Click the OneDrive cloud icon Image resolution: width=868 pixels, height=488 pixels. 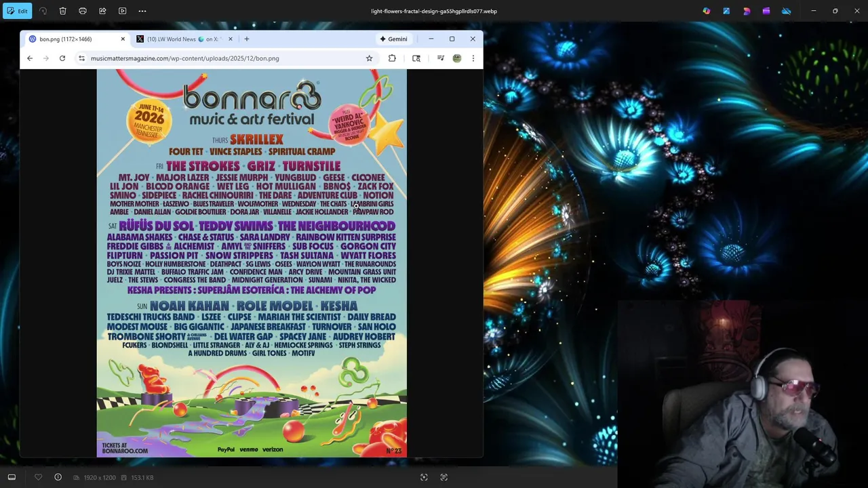[x=786, y=11]
